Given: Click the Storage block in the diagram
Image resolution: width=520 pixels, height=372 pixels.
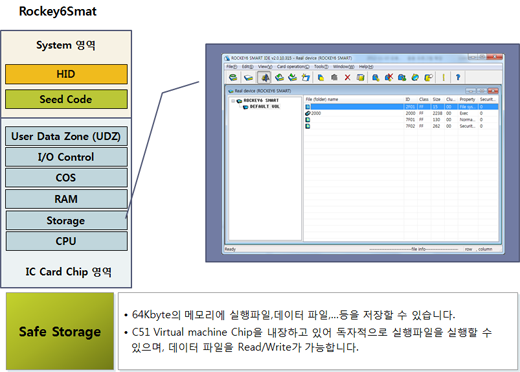Looking at the screenshot, I should pyautogui.click(x=66, y=220).
